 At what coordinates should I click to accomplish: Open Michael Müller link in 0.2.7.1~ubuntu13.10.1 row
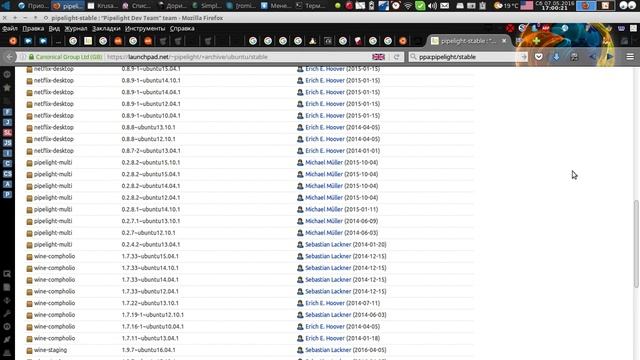[324, 221]
